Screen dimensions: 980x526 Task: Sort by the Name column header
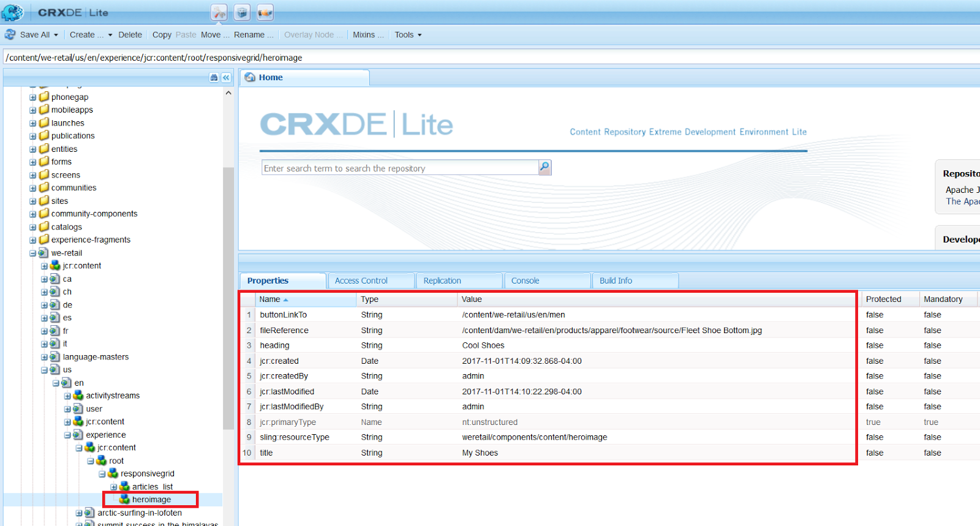point(306,299)
